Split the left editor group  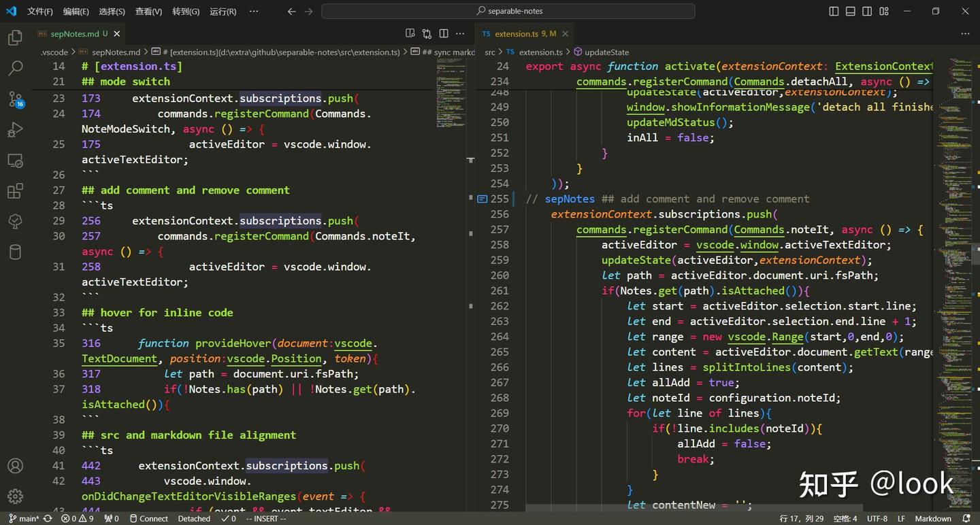point(444,33)
